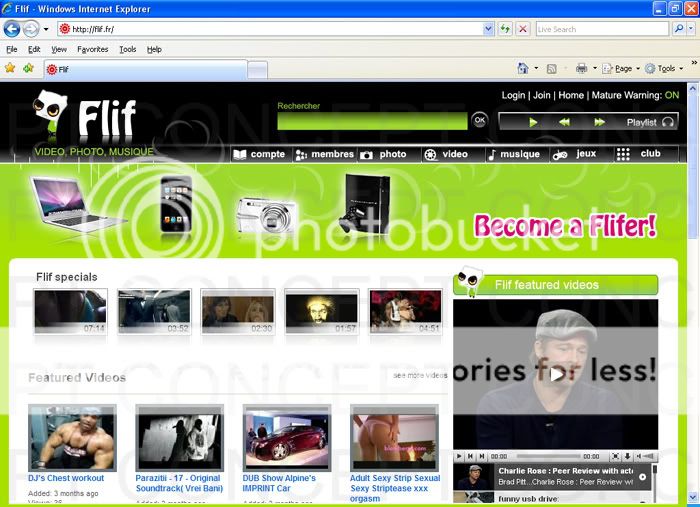Open the Page menu dropdown
Screen dimensions: 700x507
tap(638, 69)
